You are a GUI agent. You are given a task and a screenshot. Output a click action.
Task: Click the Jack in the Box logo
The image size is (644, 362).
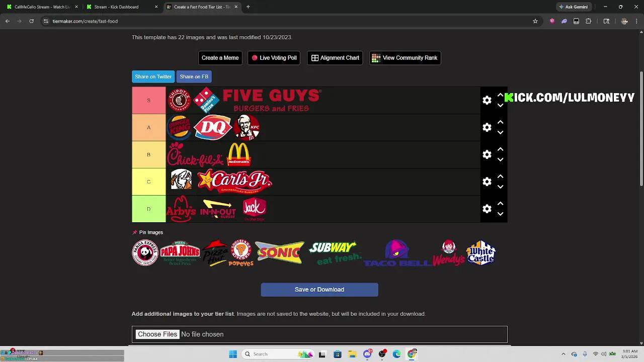pyautogui.click(x=254, y=209)
